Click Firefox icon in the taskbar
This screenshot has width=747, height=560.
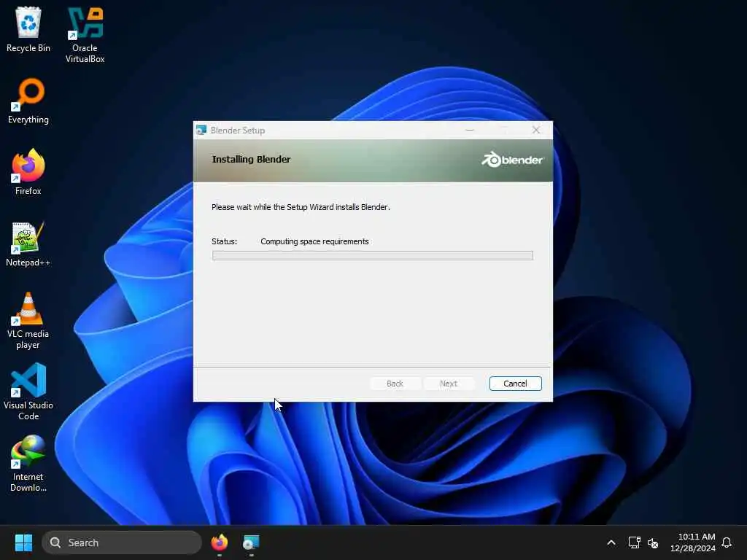click(x=219, y=542)
